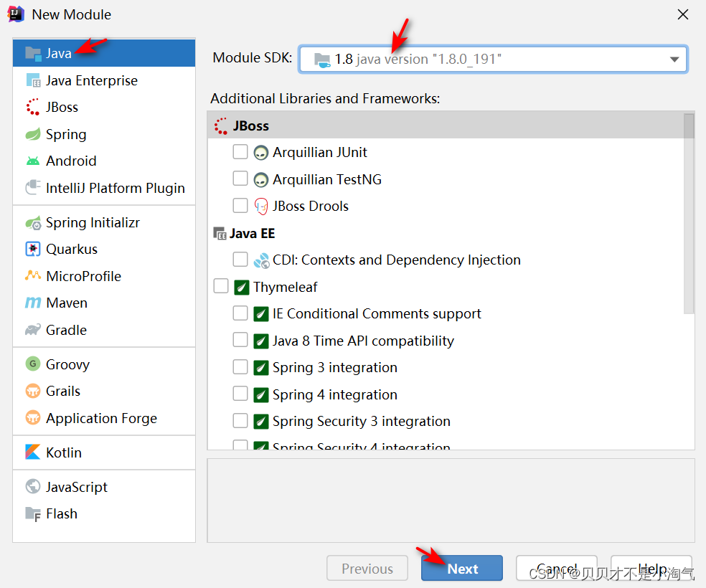Click the red JBoss icon in sidebar
The image size is (706, 588).
(33, 107)
